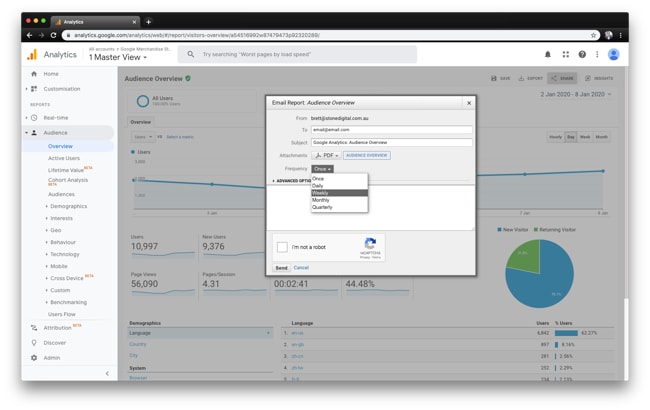Open the date range dropdown
Viewport: 650px width, 410px height.
pyautogui.click(x=575, y=95)
